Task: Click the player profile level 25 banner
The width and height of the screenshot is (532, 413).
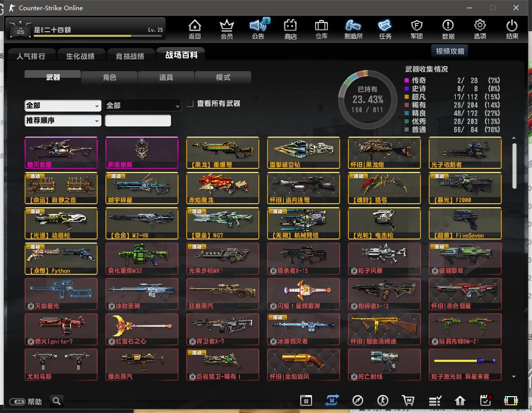Action: click(86, 29)
